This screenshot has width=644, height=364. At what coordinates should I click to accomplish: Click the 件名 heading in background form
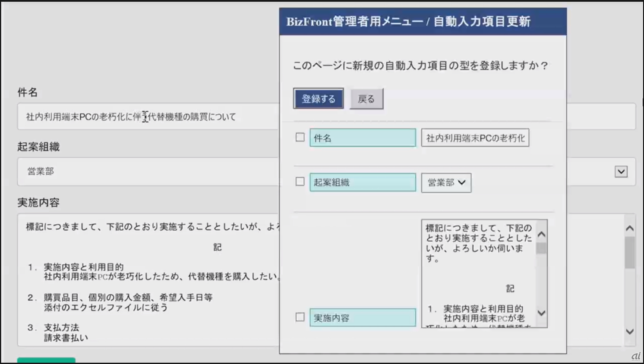point(28,92)
